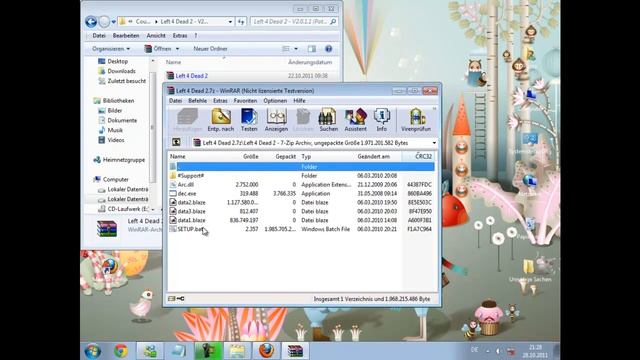Click the clock in the system tray
Screen dimensions: 640x360
535,351
